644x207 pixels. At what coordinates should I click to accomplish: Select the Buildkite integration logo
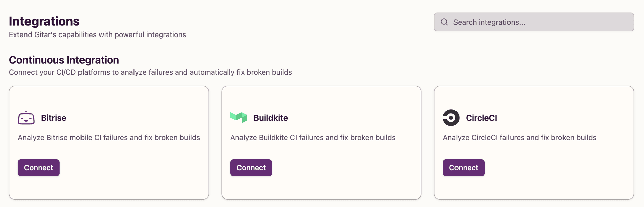point(239,117)
